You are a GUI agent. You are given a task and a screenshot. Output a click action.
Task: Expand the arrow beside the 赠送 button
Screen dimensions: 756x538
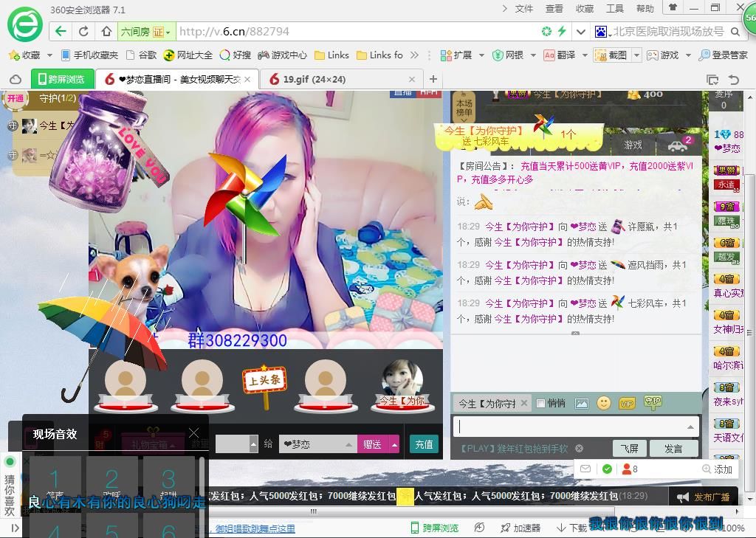click(x=394, y=444)
